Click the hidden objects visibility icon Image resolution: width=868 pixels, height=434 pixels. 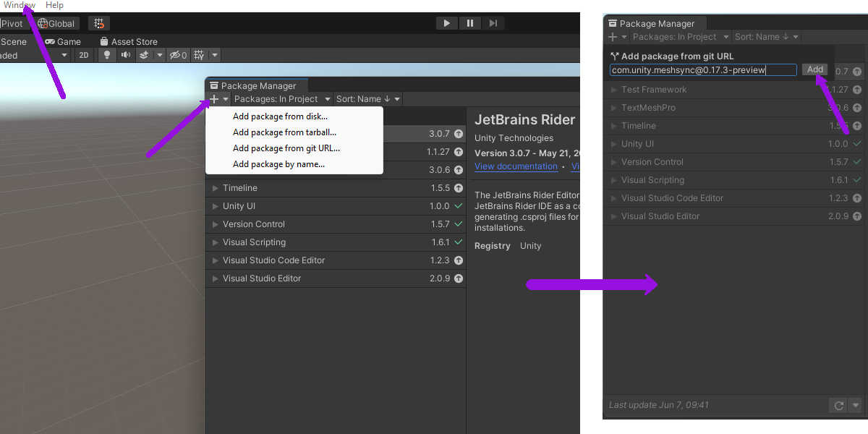(x=177, y=55)
